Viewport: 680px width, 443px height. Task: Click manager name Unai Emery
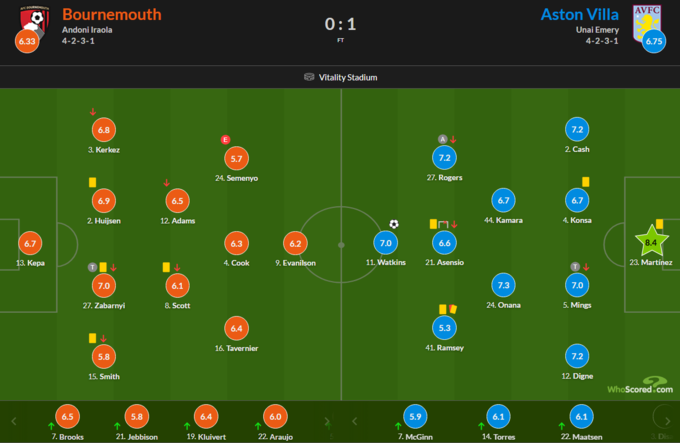tap(598, 32)
